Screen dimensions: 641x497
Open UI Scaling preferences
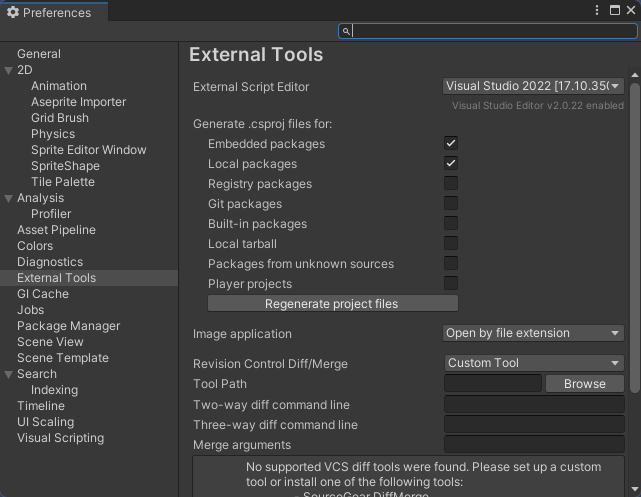[45, 422]
